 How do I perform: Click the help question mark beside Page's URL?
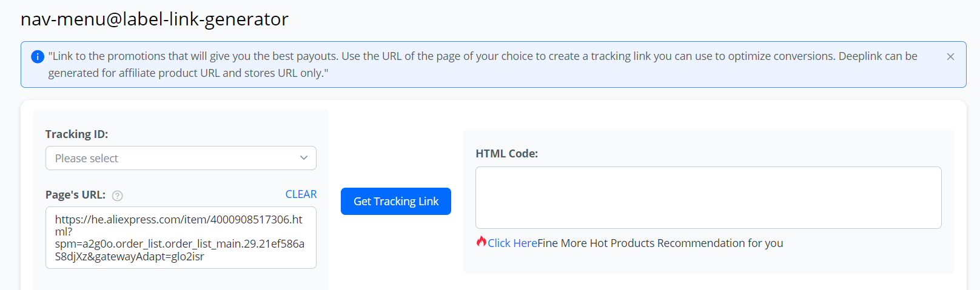[118, 196]
